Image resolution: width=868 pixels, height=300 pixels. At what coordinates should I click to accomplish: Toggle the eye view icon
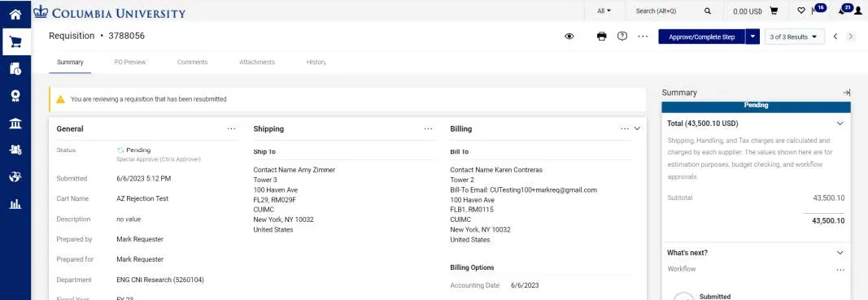click(569, 37)
